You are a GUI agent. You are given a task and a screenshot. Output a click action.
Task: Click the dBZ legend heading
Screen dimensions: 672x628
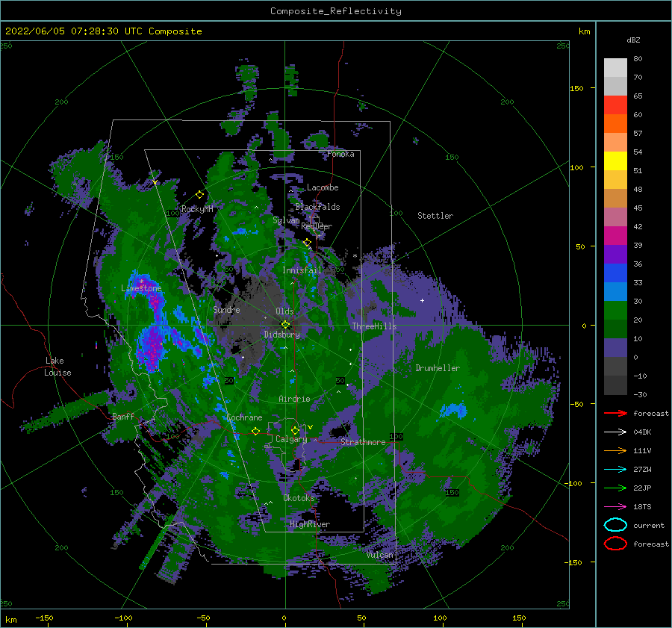633,40
